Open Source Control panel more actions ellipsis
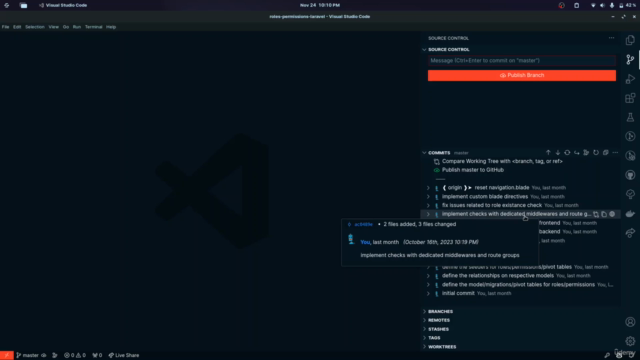This screenshot has height=360, width=640. coord(611,38)
